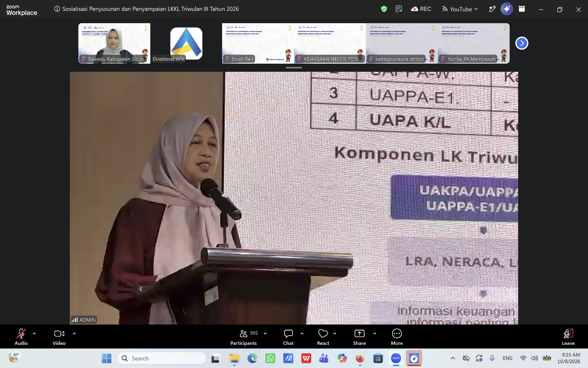Click the ADMIN speaker name label
The width and height of the screenshot is (588, 368).
84,320
